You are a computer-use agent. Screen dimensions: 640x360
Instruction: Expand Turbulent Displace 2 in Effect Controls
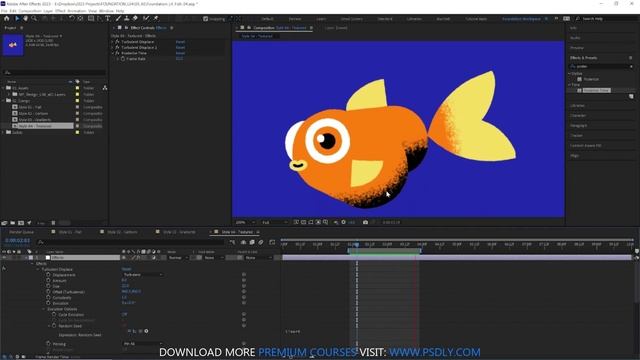tap(113, 47)
